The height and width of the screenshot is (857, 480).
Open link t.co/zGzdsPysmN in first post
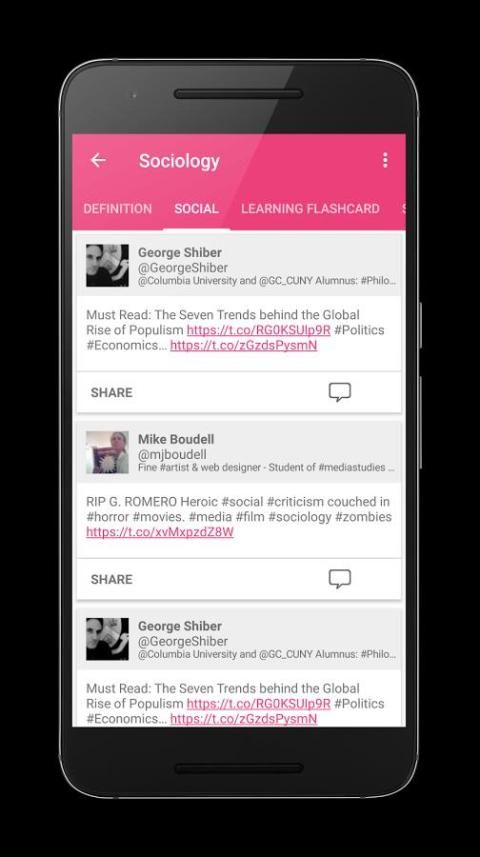pos(243,345)
